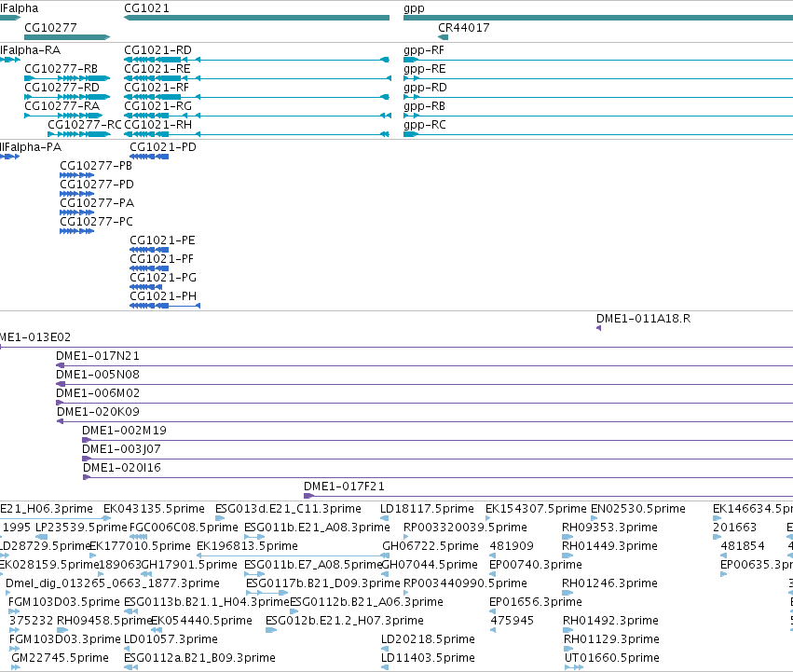Click transcript CG10277-RD
This screenshot has height=672, width=793.
coord(67,97)
